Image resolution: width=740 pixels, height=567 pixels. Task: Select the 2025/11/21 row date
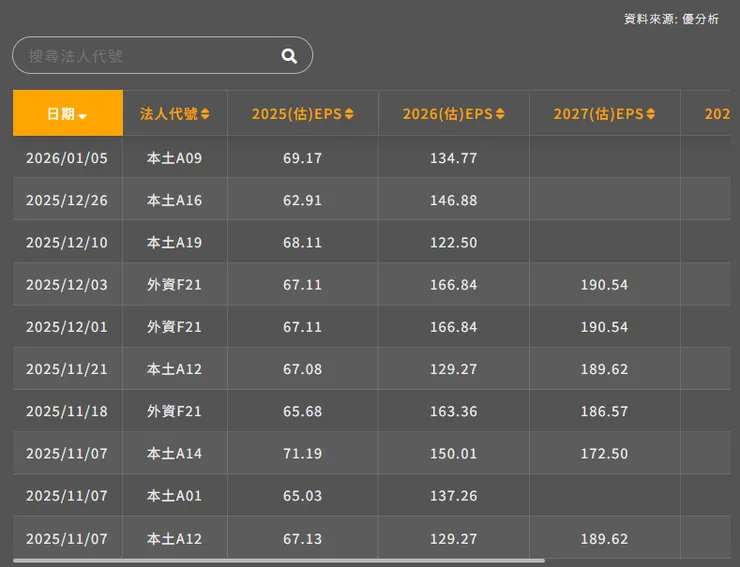pos(67,369)
